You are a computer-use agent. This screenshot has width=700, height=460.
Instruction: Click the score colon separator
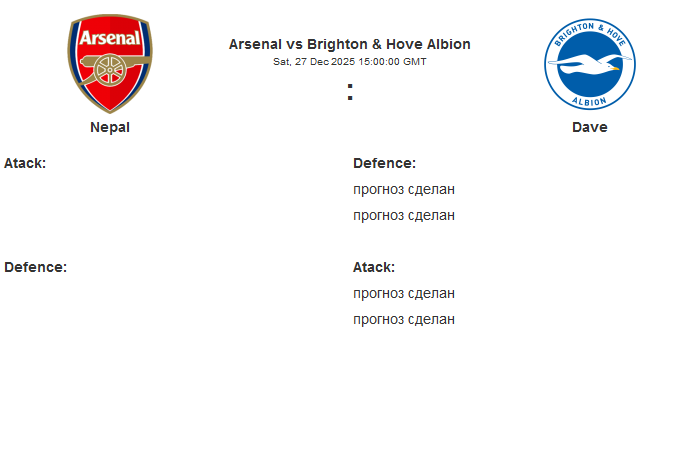point(350,92)
